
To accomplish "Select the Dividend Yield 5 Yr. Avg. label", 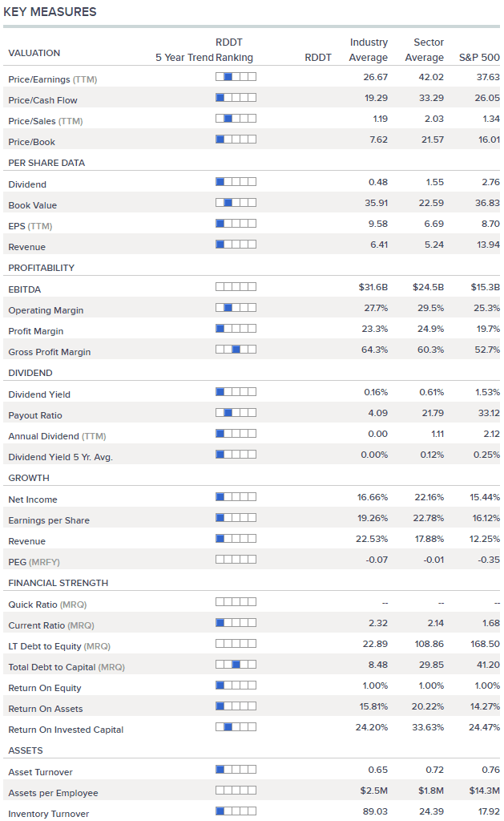I will [x=60, y=457].
